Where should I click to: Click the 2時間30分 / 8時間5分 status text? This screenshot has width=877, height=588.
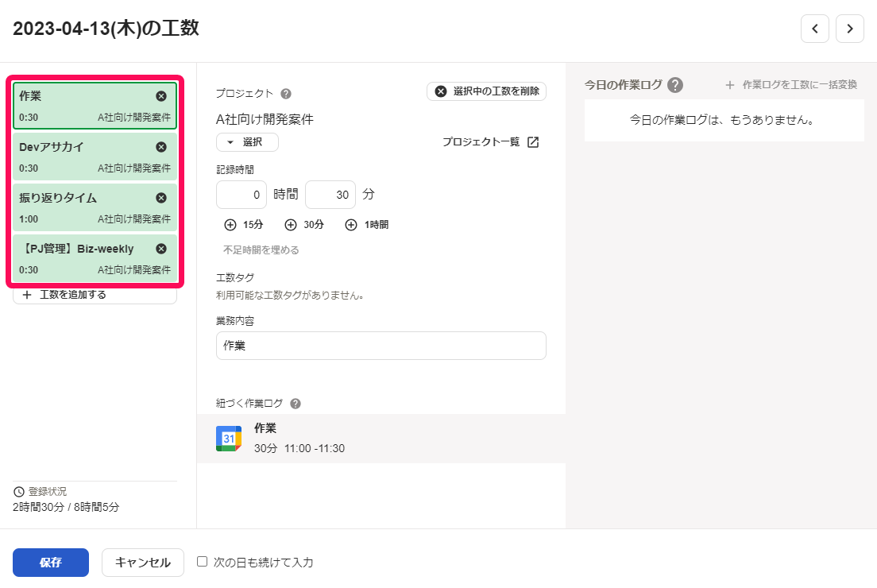66,508
